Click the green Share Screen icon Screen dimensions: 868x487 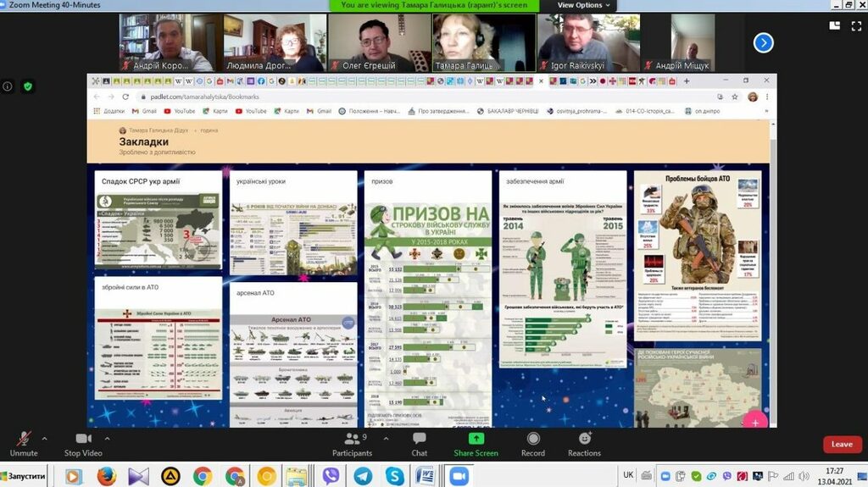(x=476, y=439)
